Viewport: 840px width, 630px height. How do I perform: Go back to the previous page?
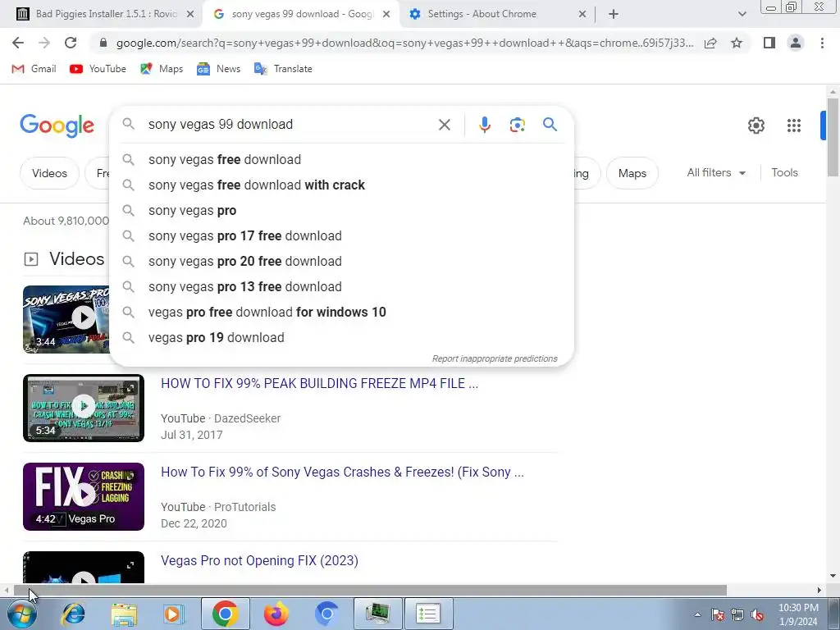(x=18, y=43)
